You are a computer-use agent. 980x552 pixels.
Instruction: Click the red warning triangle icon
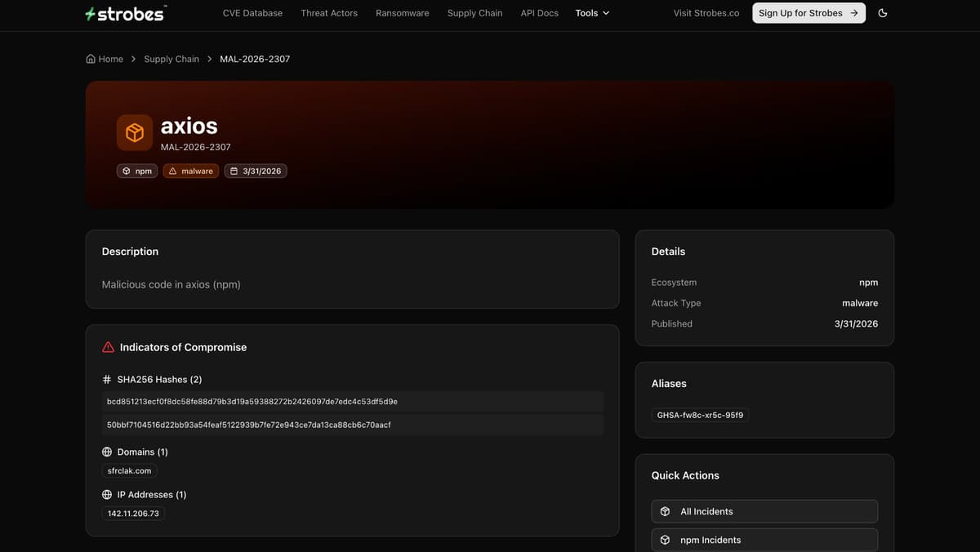click(x=108, y=347)
